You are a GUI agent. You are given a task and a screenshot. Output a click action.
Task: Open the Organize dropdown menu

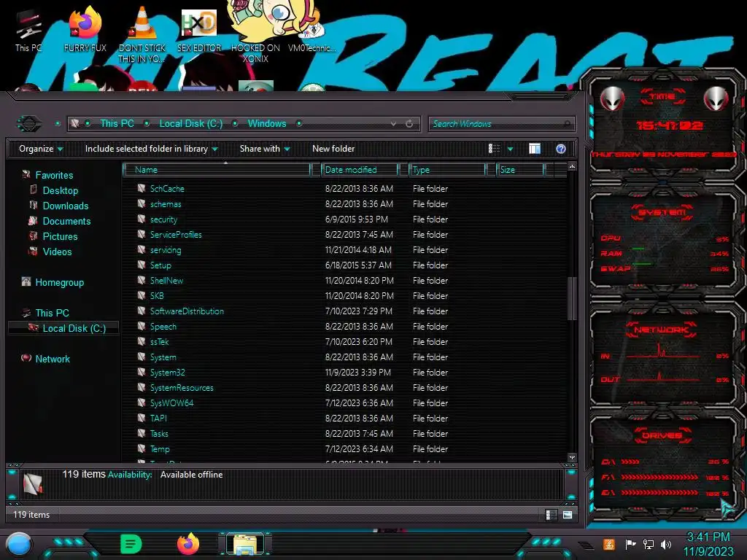point(41,149)
